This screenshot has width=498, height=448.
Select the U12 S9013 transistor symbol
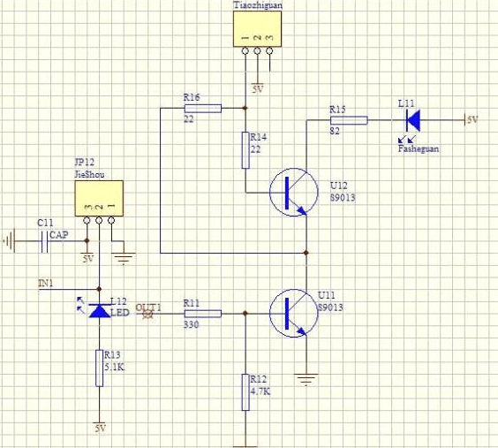[x=294, y=193]
